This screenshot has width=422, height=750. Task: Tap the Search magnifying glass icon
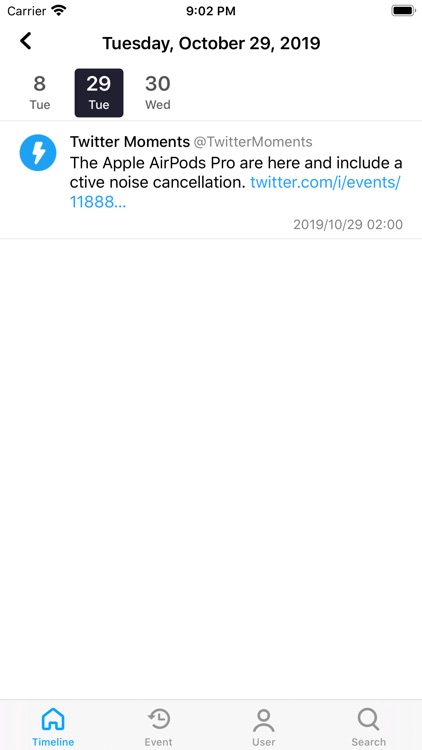(368, 719)
